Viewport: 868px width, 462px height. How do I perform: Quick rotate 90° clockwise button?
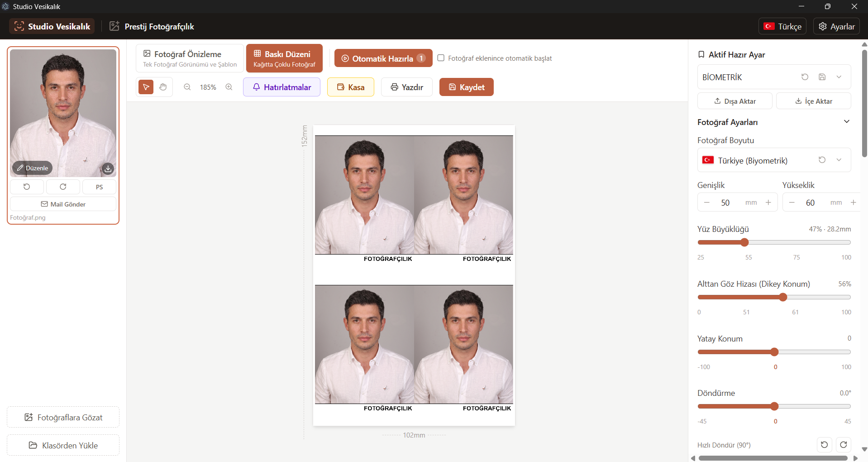843,445
